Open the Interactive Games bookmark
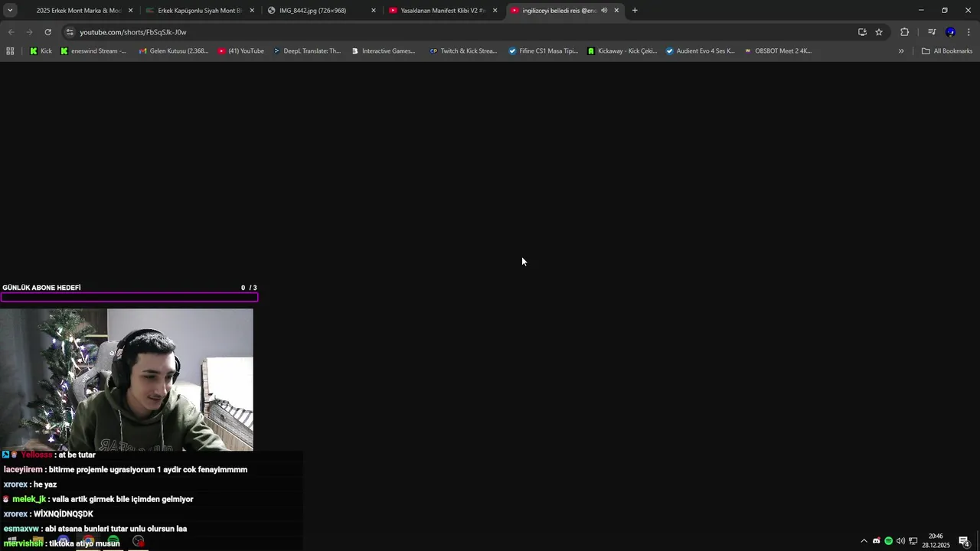Screen dimensions: 980x551 (x=384, y=51)
